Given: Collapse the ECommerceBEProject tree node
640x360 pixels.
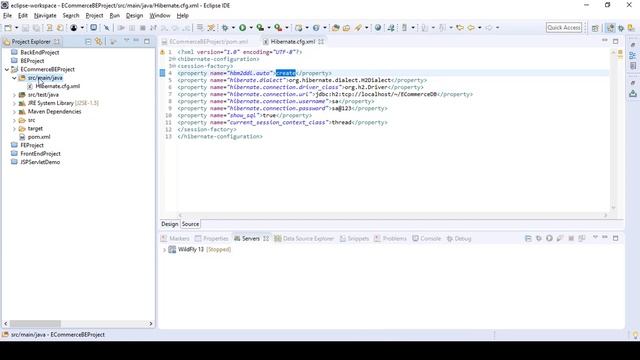Looking at the screenshot, I should coord(7,69).
